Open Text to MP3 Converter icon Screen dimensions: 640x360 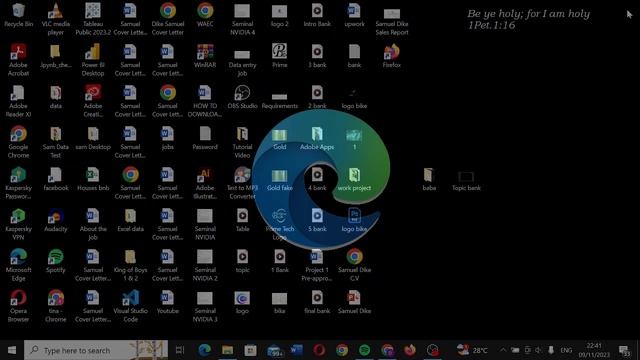click(x=242, y=183)
